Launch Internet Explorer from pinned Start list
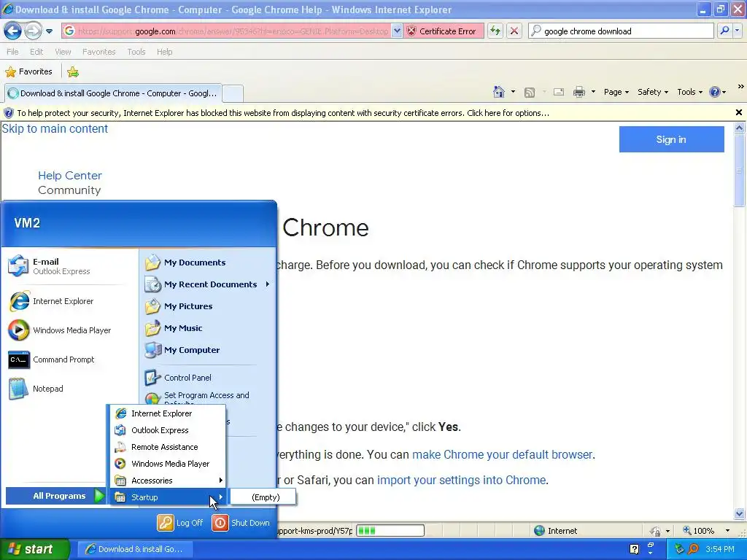Image resolution: width=747 pixels, height=560 pixels. point(69,301)
